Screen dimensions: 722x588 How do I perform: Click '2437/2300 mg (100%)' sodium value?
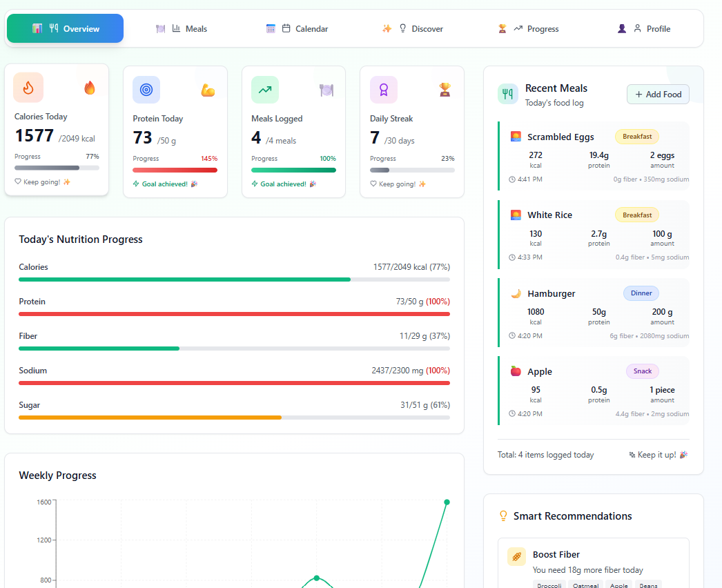point(410,371)
